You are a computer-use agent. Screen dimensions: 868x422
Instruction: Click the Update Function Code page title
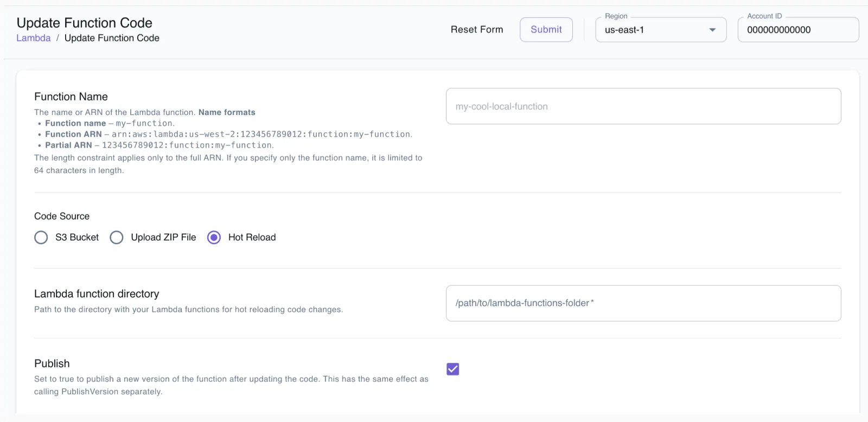84,23
